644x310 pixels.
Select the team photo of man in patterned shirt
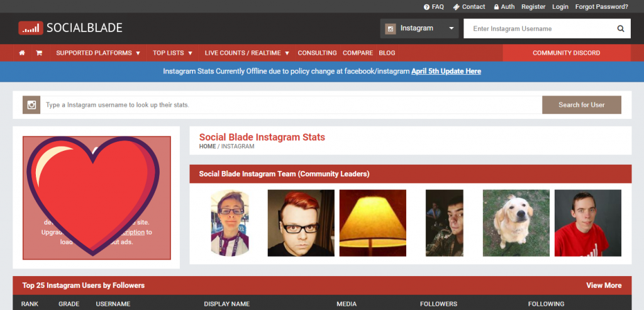[x=445, y=223]
